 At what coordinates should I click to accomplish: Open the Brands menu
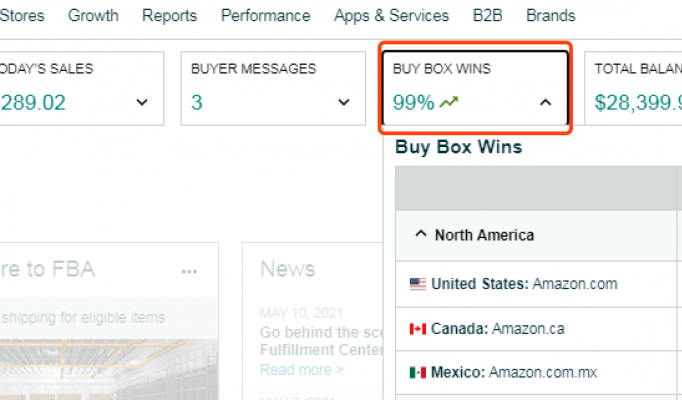550,16
